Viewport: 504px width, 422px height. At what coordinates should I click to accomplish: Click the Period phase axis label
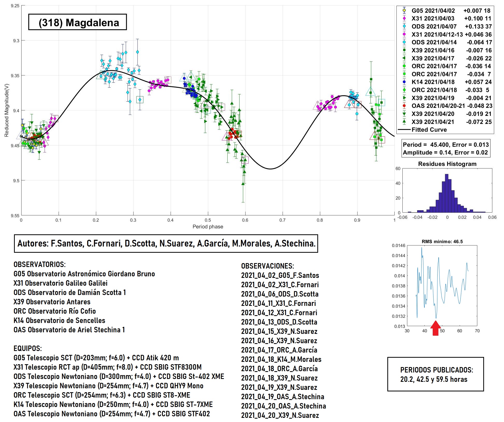click(208, 227)
